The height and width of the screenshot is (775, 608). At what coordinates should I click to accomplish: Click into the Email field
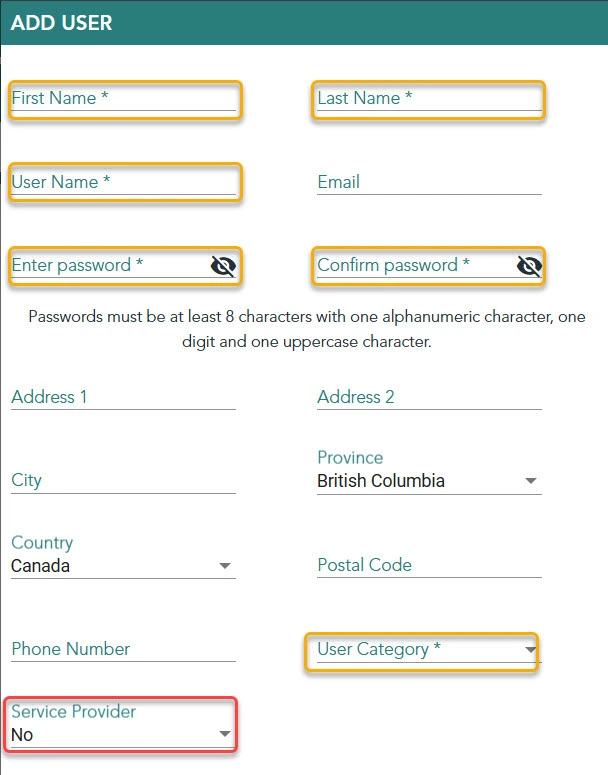(x=429, y=183)
